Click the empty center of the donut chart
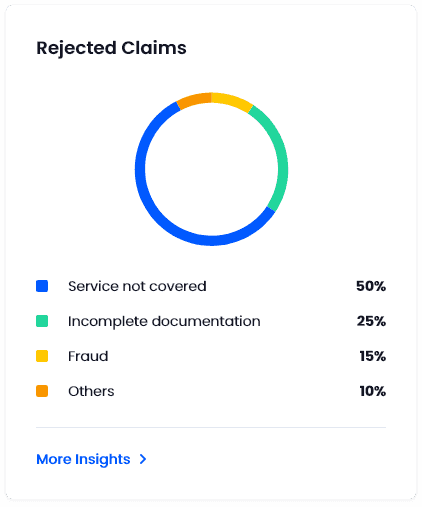This screenshot has height=507, width=422. [211, 169]
